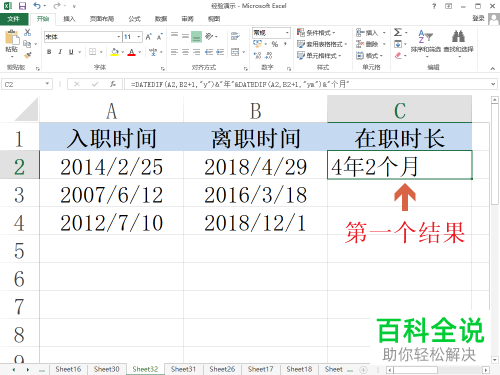This screenshot has width=500, height=375.
Task: Decrease the font size
Action: pyautogui.click(x=160, y=37)
